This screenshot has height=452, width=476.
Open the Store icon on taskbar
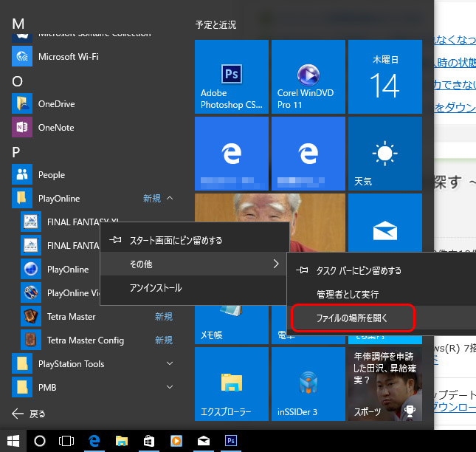[149, 441]
